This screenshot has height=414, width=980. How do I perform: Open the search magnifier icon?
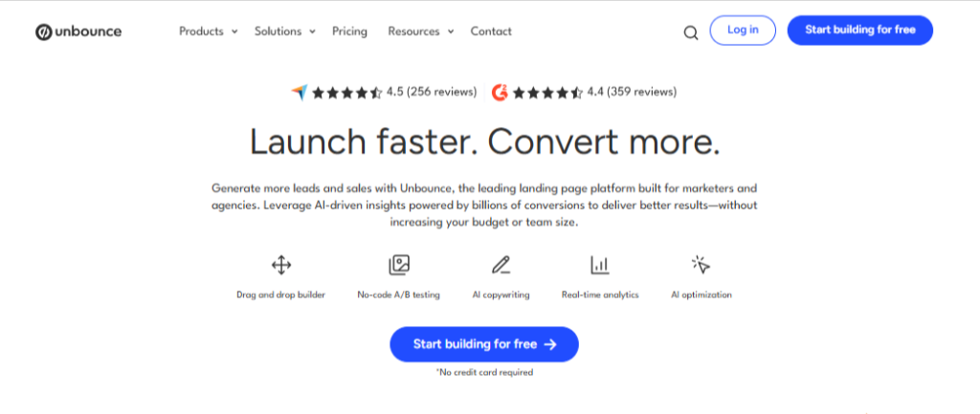pos(691,33)
